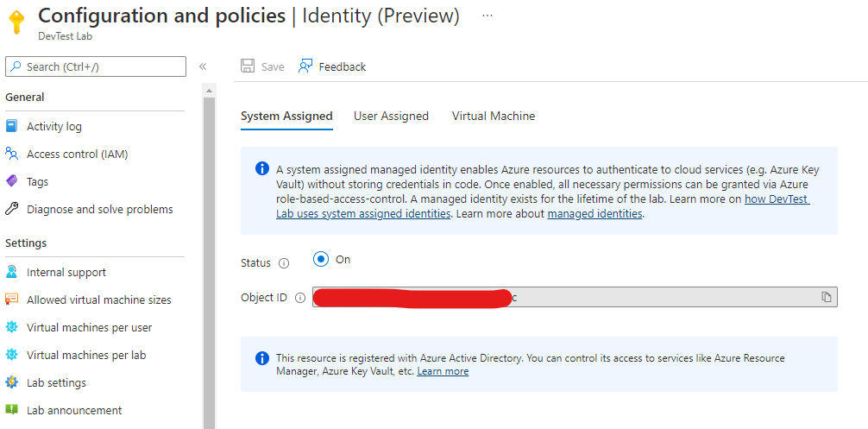
Task: Click the search magnifier icon
Action: click(x=16, y=66)
